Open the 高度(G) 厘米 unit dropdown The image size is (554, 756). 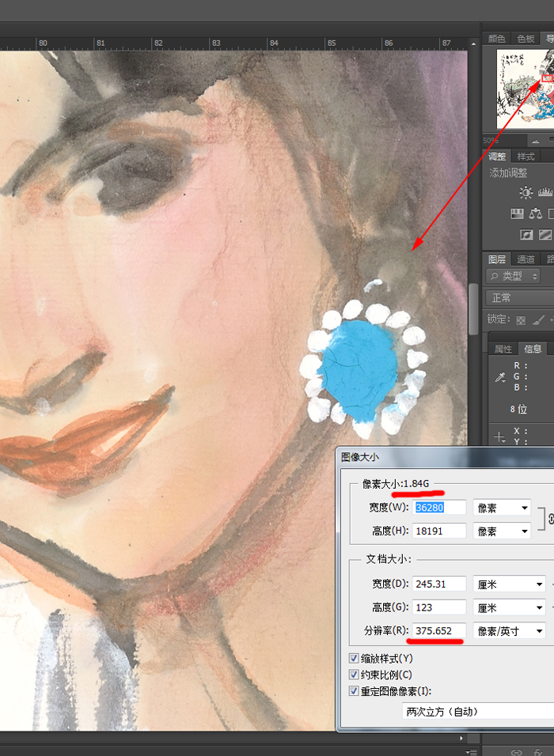tap(510, 607)
